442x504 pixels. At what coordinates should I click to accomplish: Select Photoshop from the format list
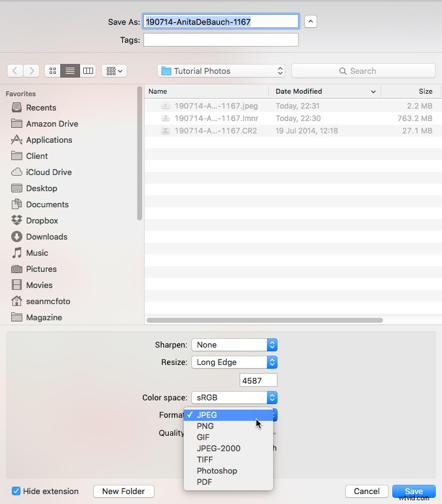(217, 470)
